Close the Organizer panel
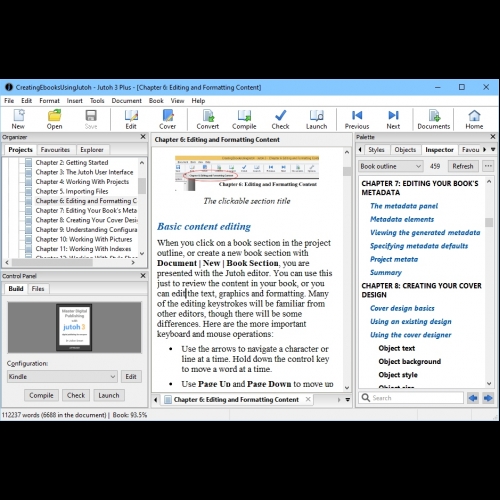Screen dimensions: 500x500 point(143,137)
